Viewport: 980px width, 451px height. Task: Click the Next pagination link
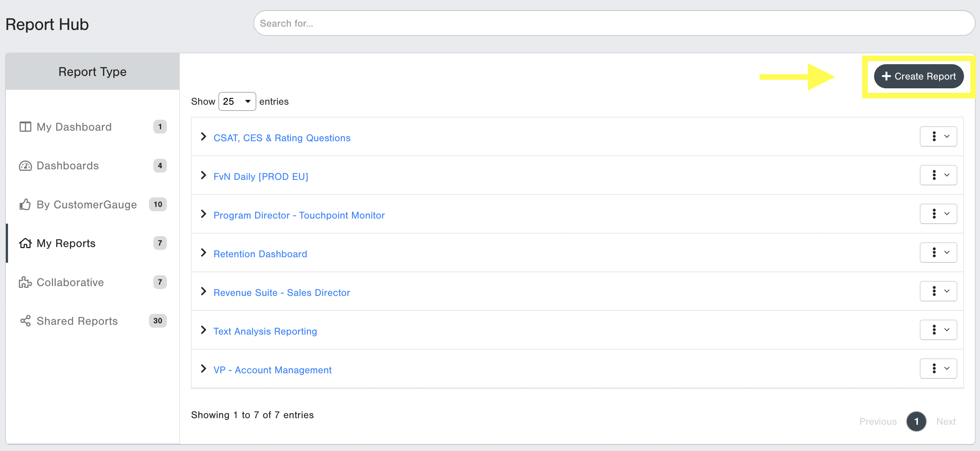point(945,421)
